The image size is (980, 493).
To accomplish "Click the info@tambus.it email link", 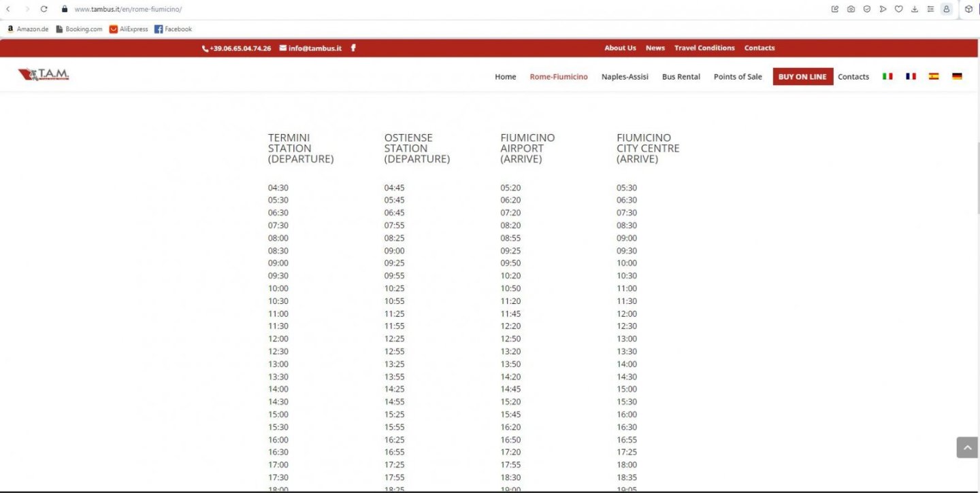I will [310, 48].
